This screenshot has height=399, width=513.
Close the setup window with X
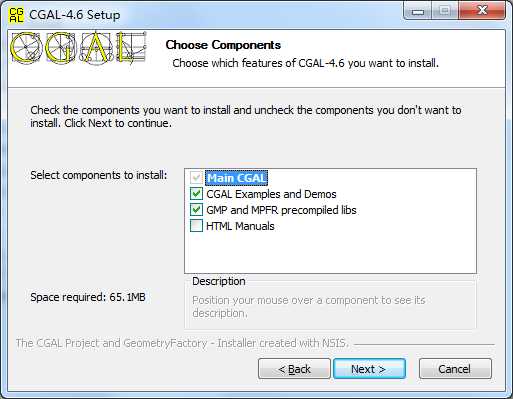point(482,11)
